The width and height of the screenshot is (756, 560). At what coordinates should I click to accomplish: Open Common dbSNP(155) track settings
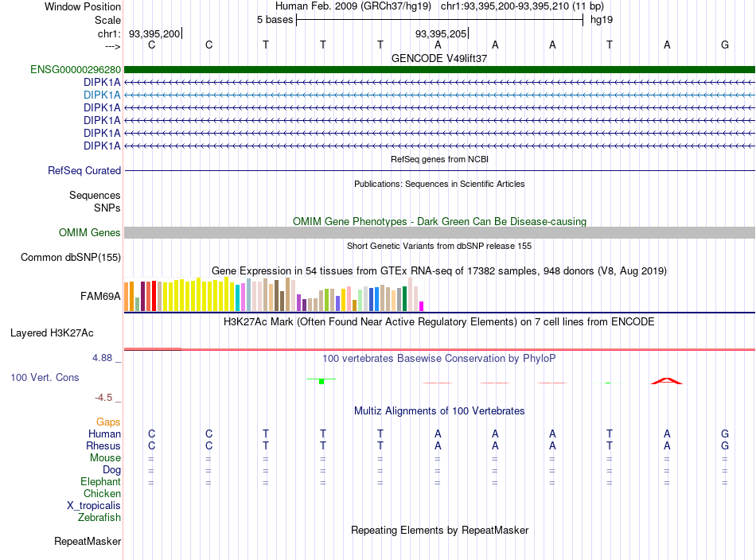point(70,258)
